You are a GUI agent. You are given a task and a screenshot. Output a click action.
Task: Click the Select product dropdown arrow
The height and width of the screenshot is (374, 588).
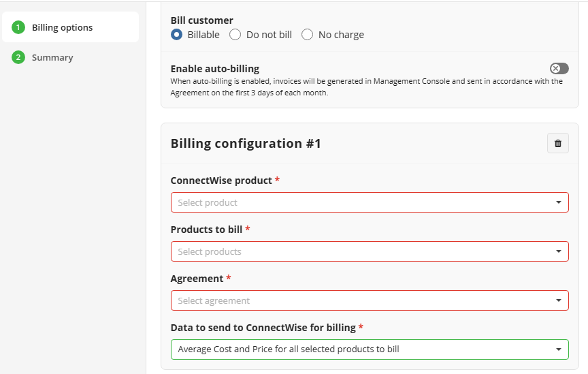click(x=558, y=202)
